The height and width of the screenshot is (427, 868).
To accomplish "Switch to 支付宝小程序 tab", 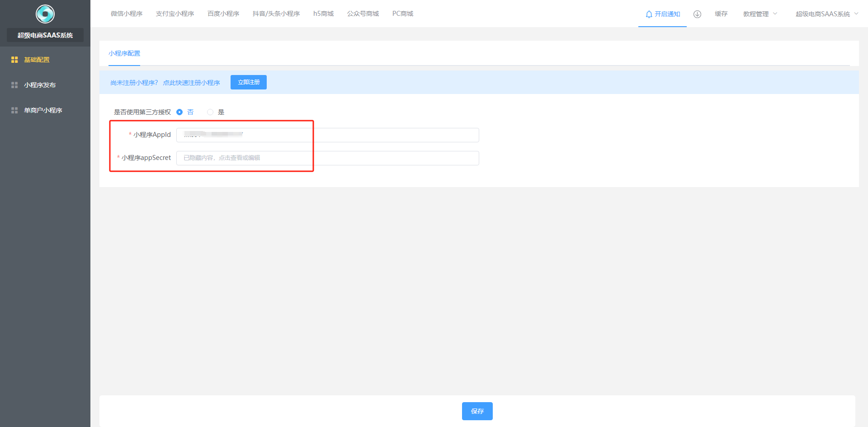I will [x=175, y=14].
